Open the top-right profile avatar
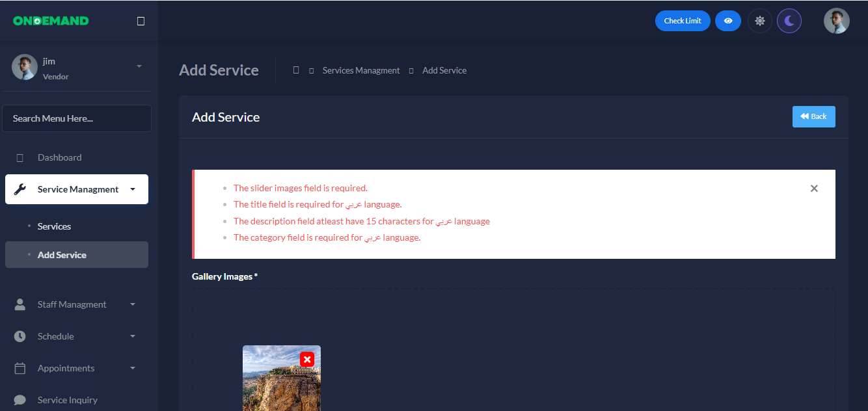Screen dimensions: 868x411 [x=836, y=21]
